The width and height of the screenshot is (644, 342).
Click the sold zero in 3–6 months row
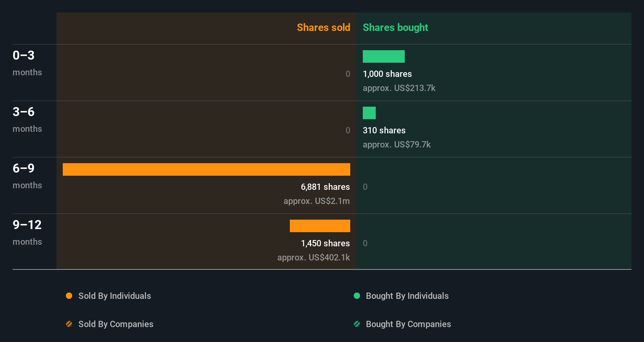(348, 130)
